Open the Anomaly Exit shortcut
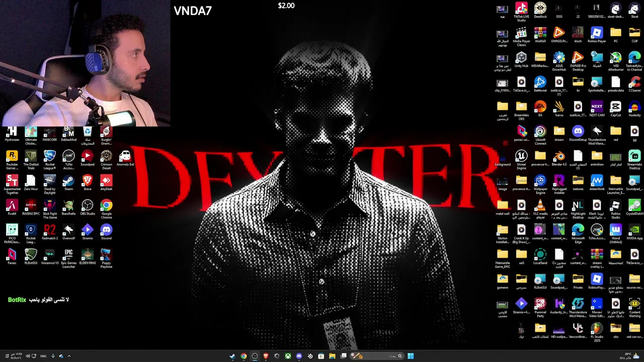Screen dimensions: 644x362 [125, 158]
